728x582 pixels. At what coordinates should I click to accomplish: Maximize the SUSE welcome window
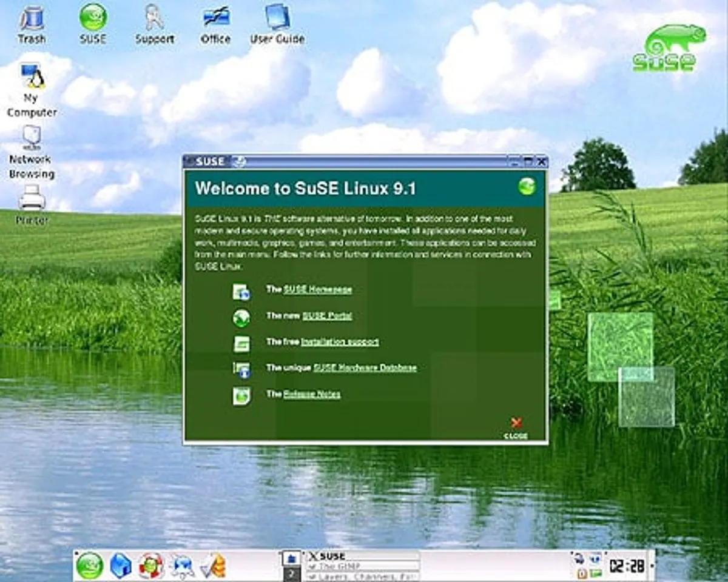pyautogui.click(x=528, y=162)
